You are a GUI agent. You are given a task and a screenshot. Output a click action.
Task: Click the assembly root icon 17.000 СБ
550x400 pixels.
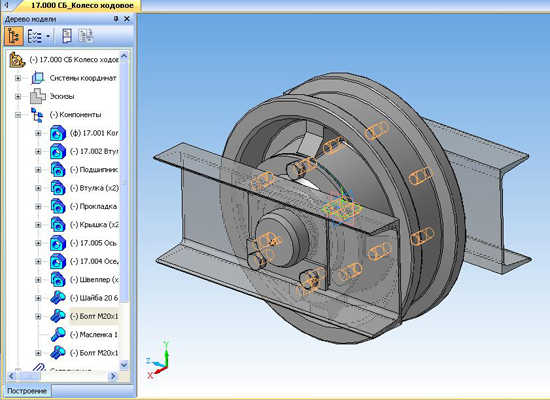17,60
